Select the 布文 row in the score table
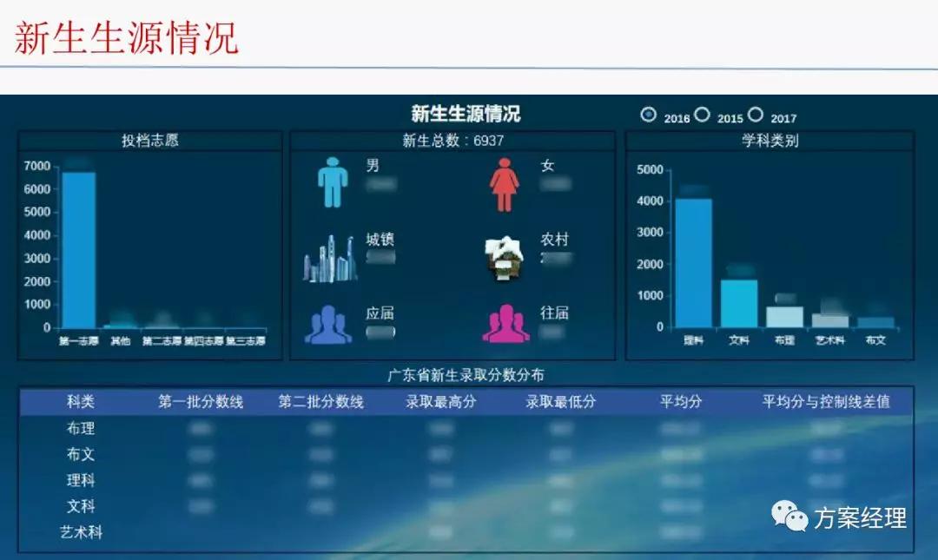Screen dimensions: 938x560 coord(466,454)
